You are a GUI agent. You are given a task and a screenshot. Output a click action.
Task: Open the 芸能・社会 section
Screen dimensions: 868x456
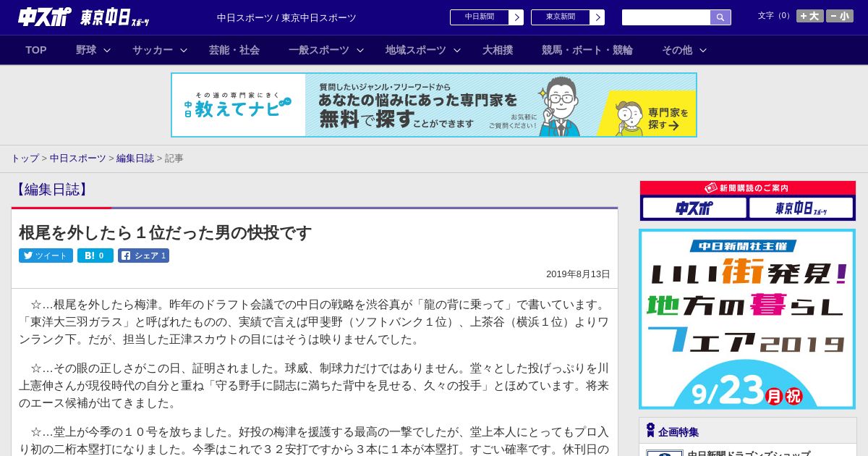234,50
